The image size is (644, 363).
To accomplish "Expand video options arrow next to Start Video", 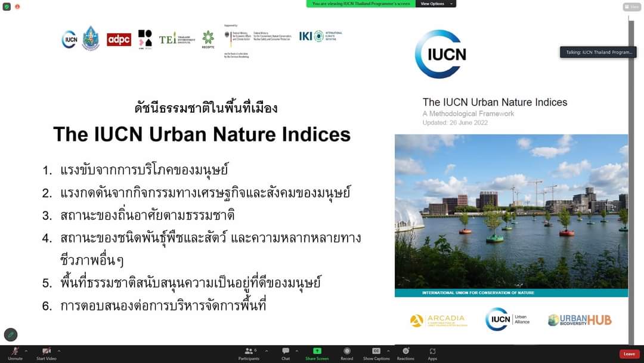I will pos(59,351).
